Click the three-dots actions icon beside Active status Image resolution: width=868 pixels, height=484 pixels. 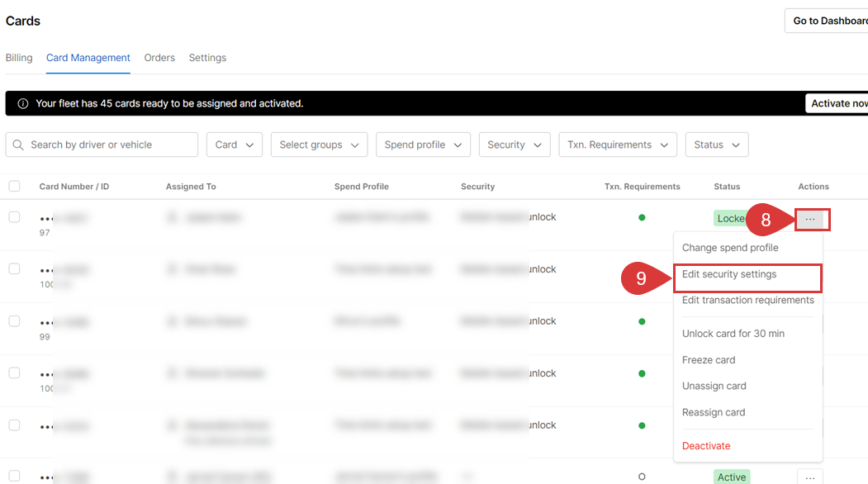coord(810,477)
